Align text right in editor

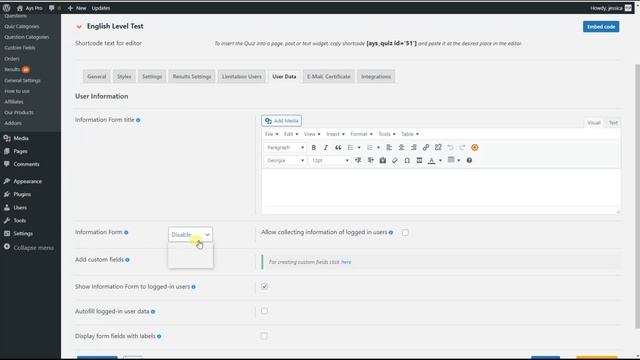coord(413,147)
